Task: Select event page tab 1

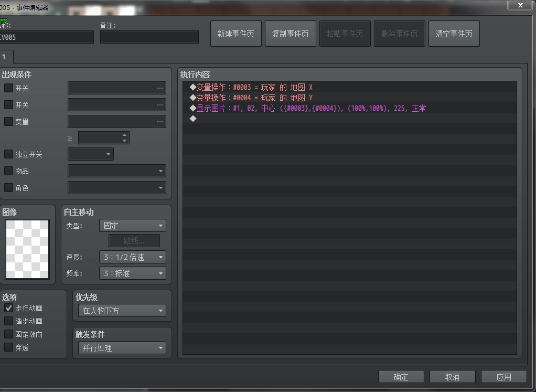Action: click(x=6, y=57)
